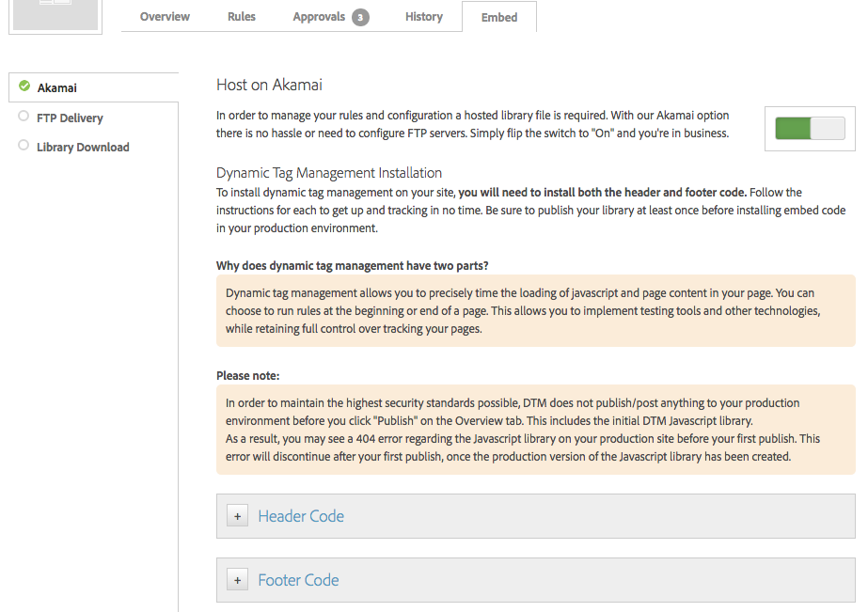Viewport: 868px width, 612px height.
Task: Click the Header Code title link
Action: (301, 516)
